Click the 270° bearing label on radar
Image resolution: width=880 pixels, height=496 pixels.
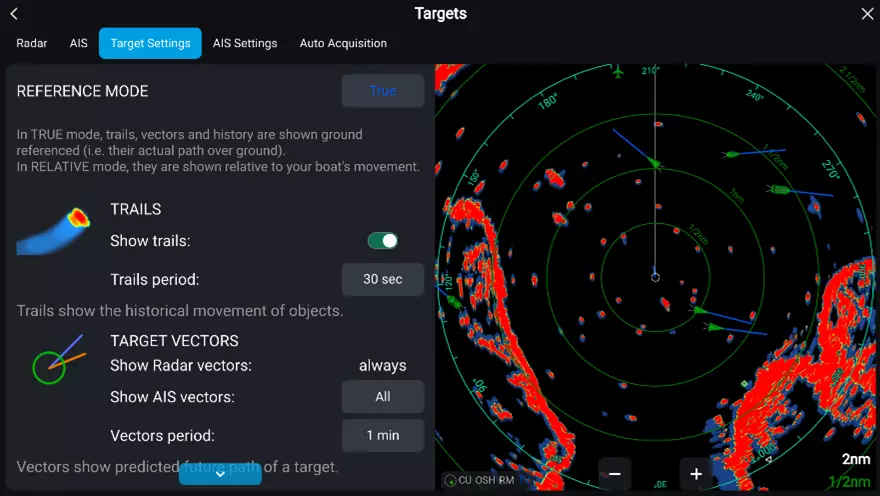pyautogui.click(x=830, y=169)
